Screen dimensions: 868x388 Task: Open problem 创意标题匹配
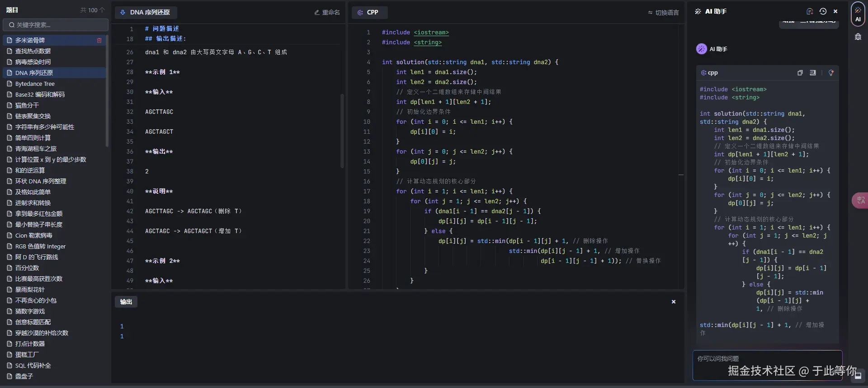(x=54, y=322)
